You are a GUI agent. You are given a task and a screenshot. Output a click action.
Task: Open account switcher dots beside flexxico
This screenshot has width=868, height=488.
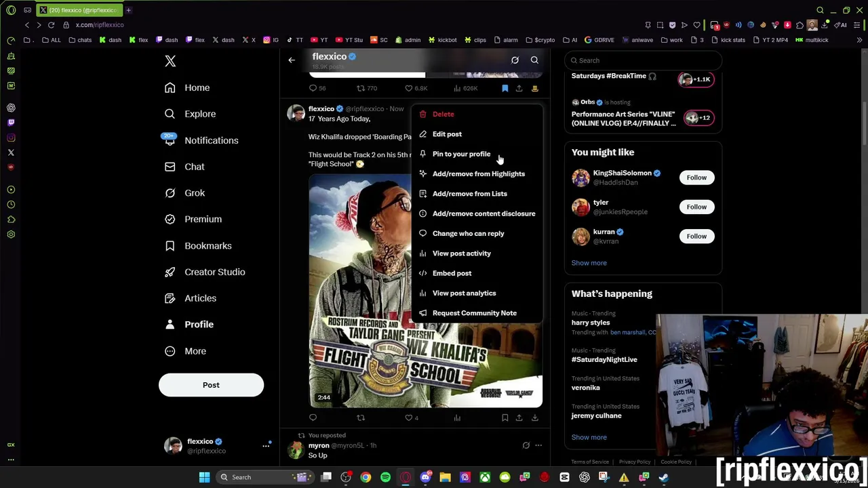pos(266,446)
